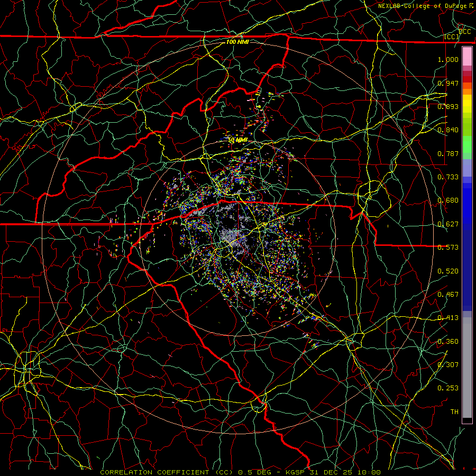
Task: Click the CORRELATION COEFFICIENT (CC) title text
Action: click(x=167, y=472)
